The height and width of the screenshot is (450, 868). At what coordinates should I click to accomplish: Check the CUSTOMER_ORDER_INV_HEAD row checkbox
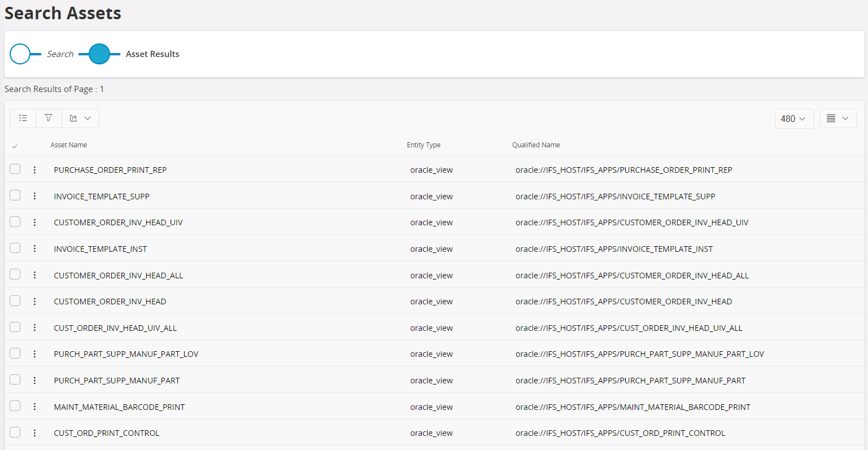pos(15,300)
